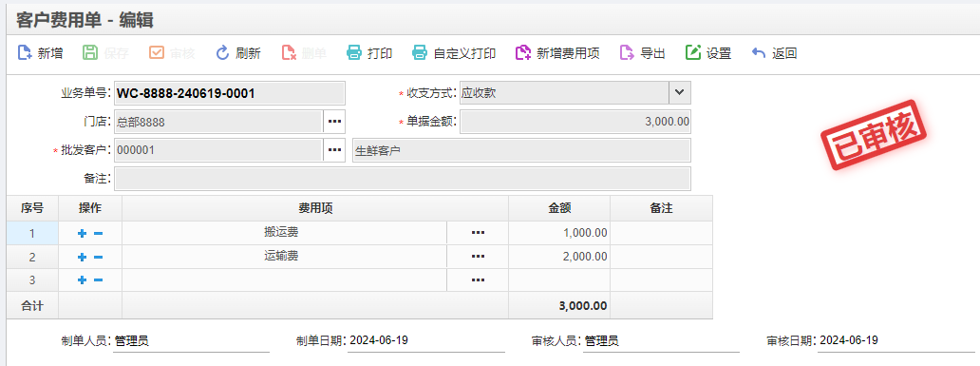980x366 pixels.
Task: Add a row after row 1 with plus icon
Action: click(82, 233)
